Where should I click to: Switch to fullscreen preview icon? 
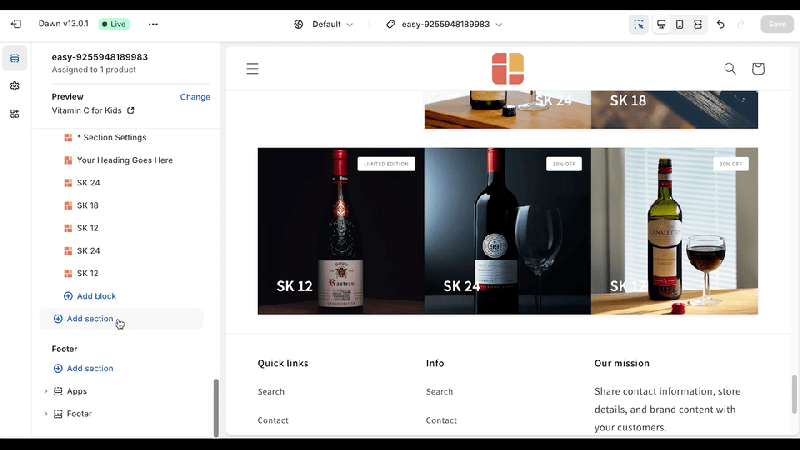click(698, 24)
